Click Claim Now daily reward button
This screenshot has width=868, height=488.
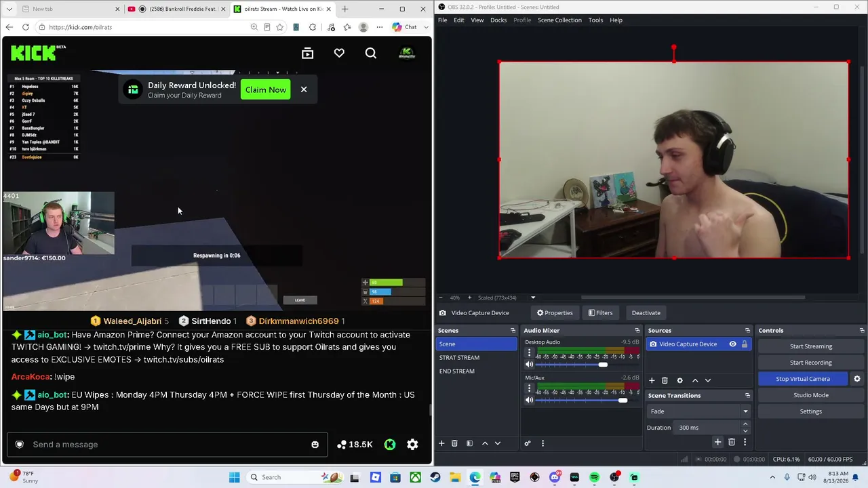(266, 90)
